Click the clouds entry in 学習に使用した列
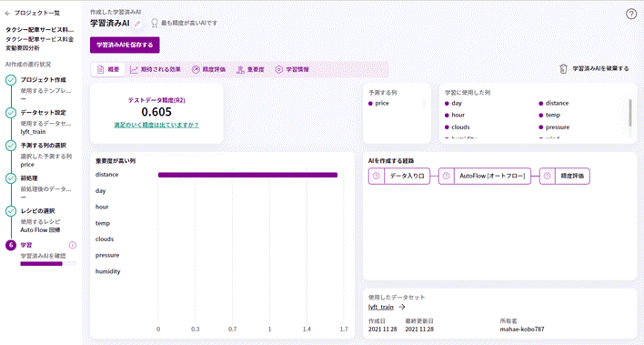The width and height of the screenshot is (644, 345). tap(458, 127)
